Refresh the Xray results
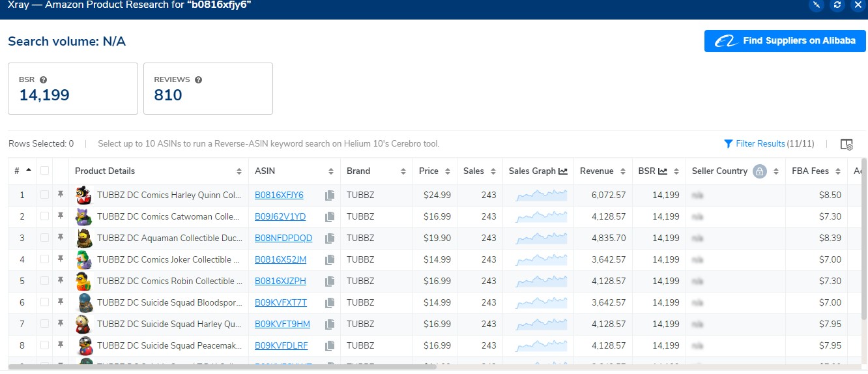 (837, 5)
